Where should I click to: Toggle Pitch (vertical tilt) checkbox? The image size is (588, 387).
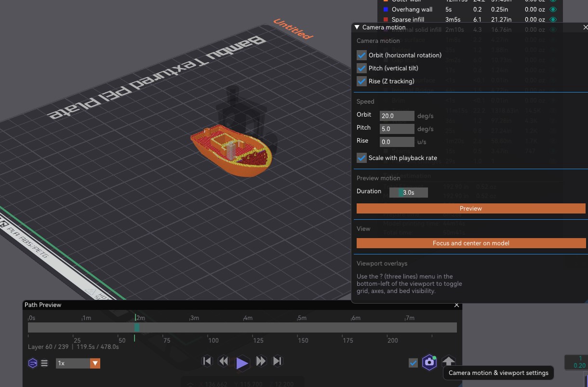pos(361,68)
